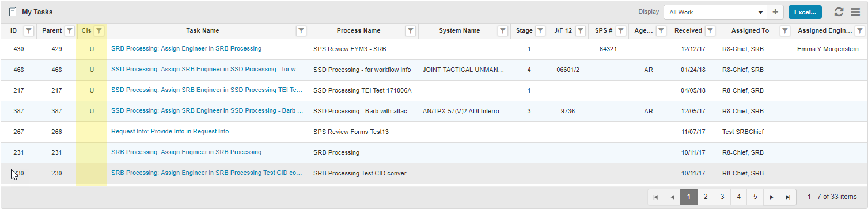Screen dimensions: 868x210
Task: Open the Request Info: Provide Info task link
Action: click(x=170, y=132)
